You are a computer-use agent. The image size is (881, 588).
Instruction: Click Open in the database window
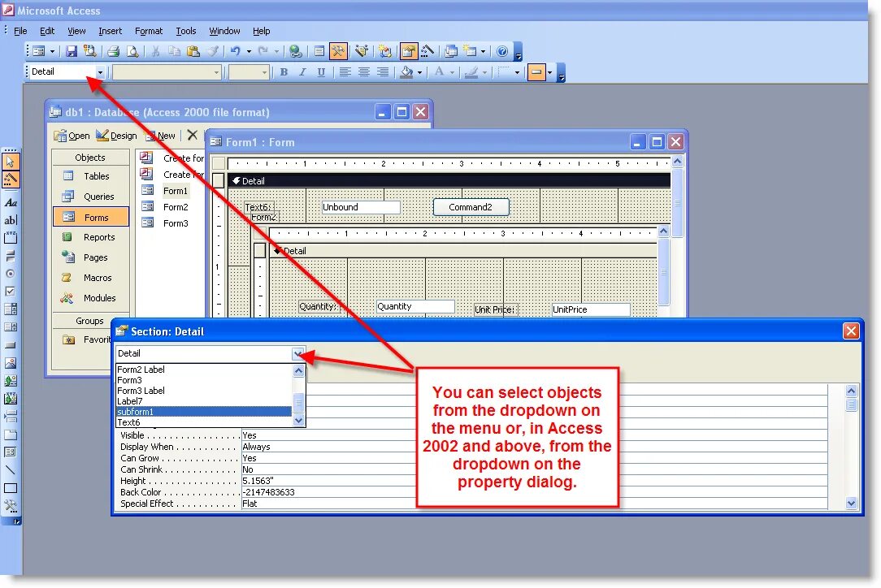[x=72, y=136]
